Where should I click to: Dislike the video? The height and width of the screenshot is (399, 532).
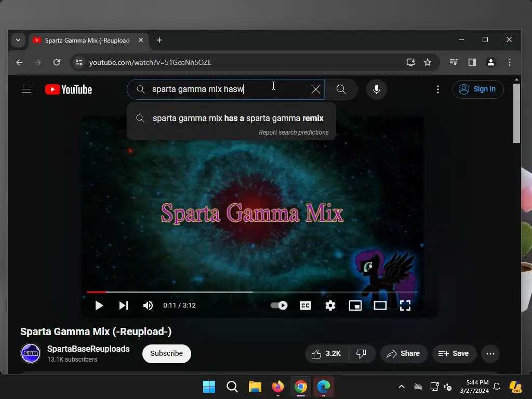coord(362,353)
